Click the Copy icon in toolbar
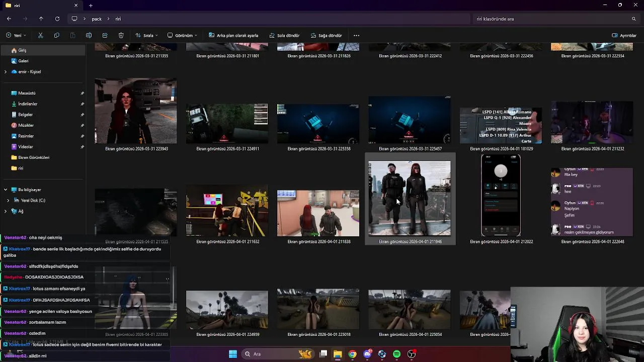Image resolution: width=644 pixels, height=362 pixels. 56,36
